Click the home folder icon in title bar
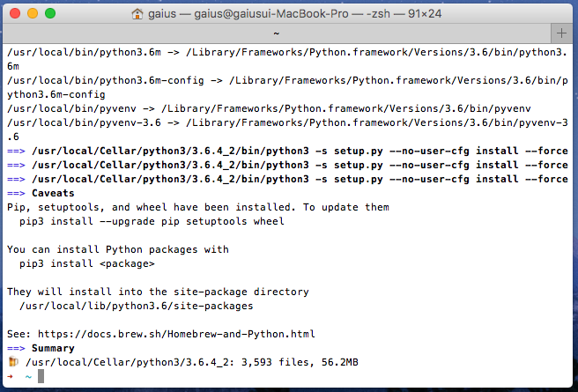Viewport: 578px width, 392px height. tap(137, 14)
